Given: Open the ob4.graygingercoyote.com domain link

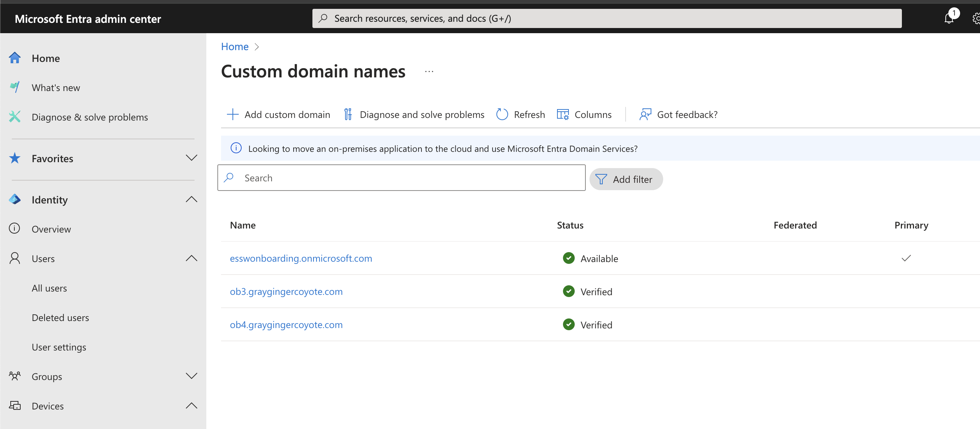Looking at the screenshot, I should pos(286,324).
